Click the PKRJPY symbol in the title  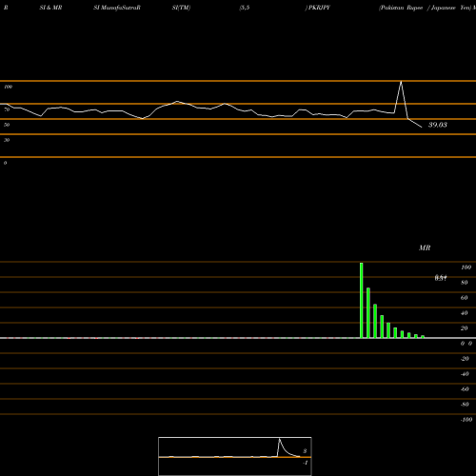click(320, 8)
